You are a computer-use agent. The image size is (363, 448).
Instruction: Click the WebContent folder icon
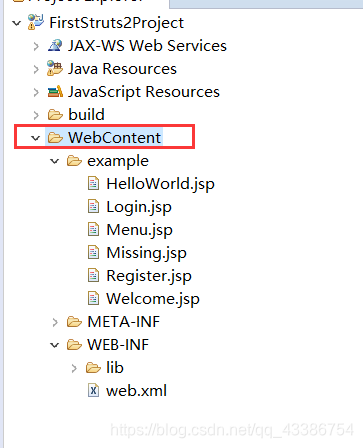click(55, 138)
